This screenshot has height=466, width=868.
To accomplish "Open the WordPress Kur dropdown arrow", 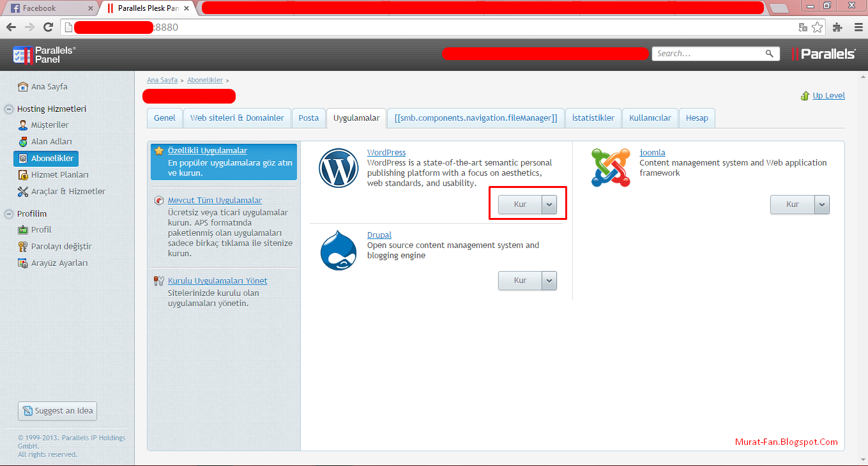I will click(549, 205).
